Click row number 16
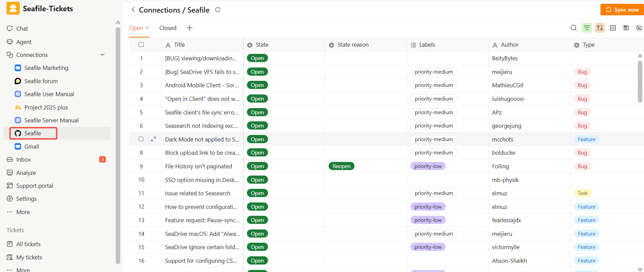Image resolution: width=644 pixels, height=272 pixels. pyautogui.click(x=141, y=261)
